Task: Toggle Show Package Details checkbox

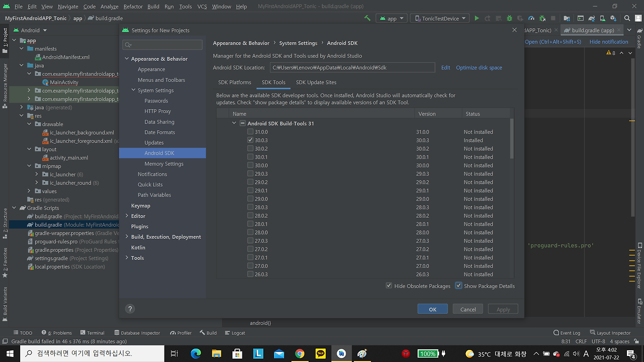Action: [459, 286]
